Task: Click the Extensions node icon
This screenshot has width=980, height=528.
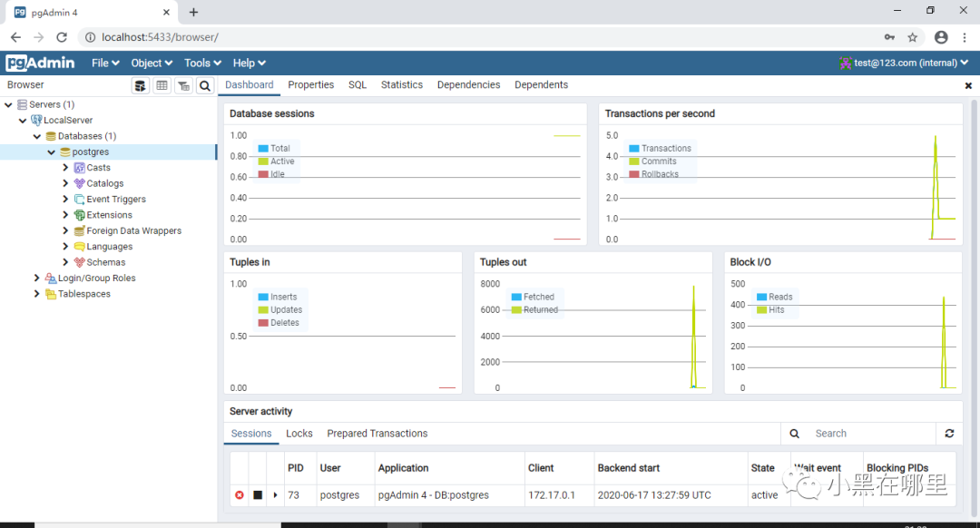Action: [79, 215]
